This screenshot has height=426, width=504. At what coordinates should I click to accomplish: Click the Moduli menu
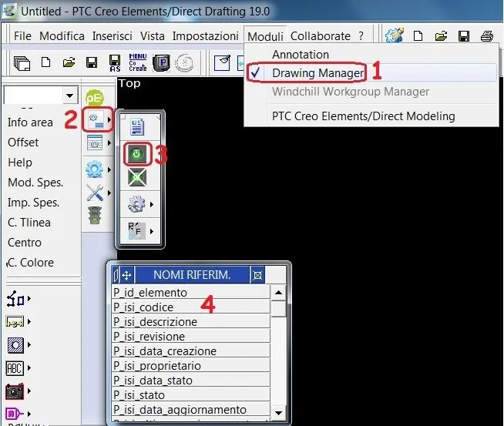pyautogui.click(x=265, y=36)
